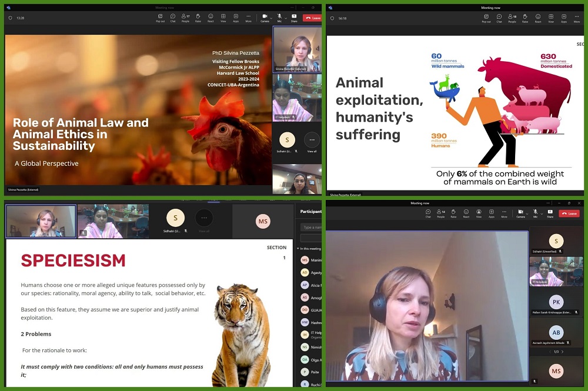The width and height of the screenshot is (588, 391).
Task: Open Chat in the speaker-video meeting window
Action: (428, 213)
